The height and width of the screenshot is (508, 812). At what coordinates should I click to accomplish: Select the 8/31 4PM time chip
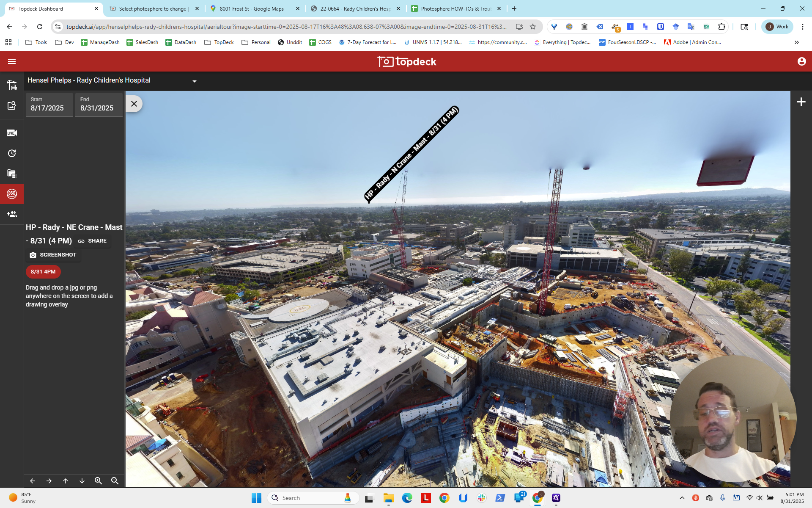(x=43, y=272)
